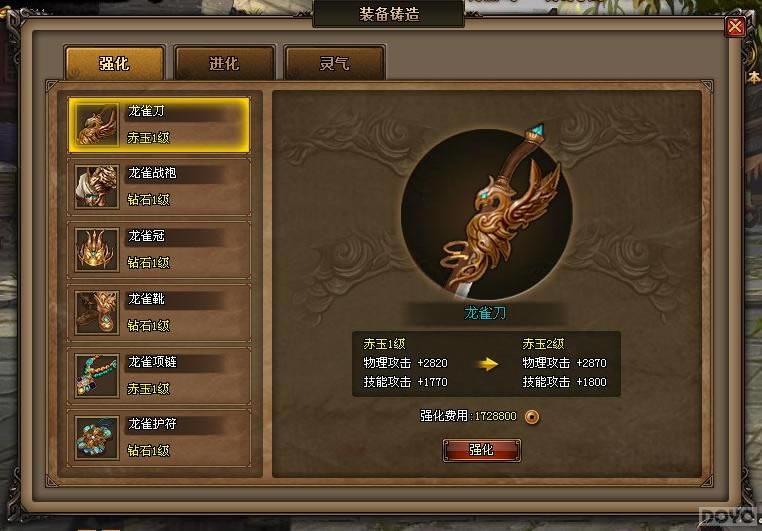Select the 龙雀护符 amulet icon
The height and width of the screenshot is (531, 762).
click(97, 438)
